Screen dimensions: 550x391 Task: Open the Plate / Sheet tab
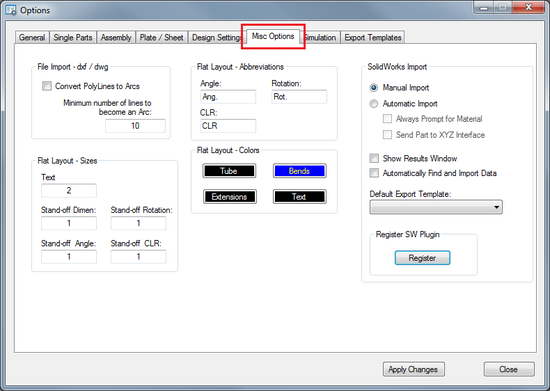click(161, 38)
